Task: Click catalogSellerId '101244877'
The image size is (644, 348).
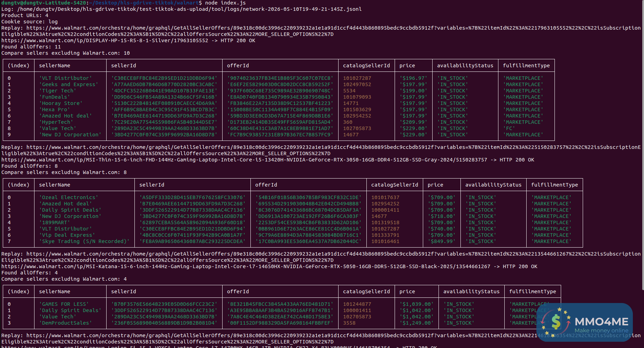Action: click(x=357, y=304)
